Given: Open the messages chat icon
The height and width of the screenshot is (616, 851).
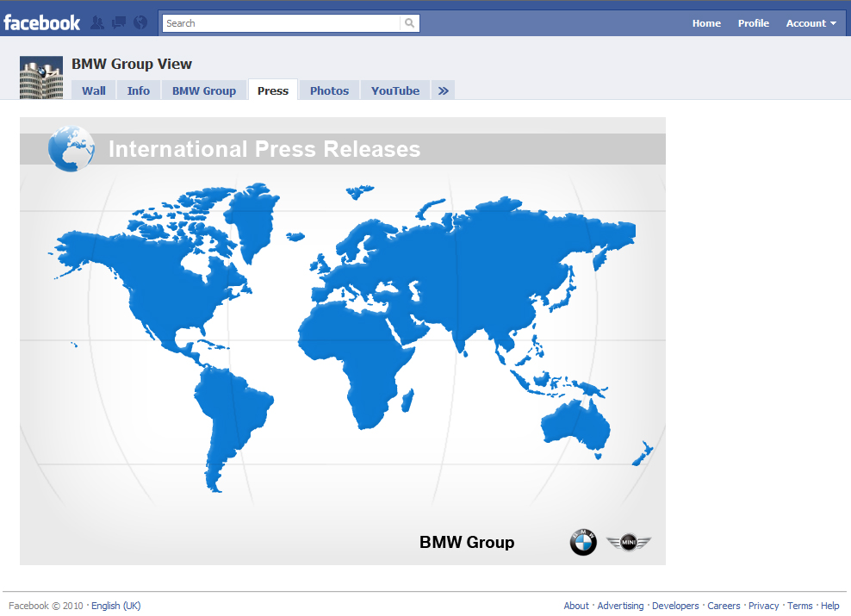Looking at the screenshot, I should pos(119,22).
